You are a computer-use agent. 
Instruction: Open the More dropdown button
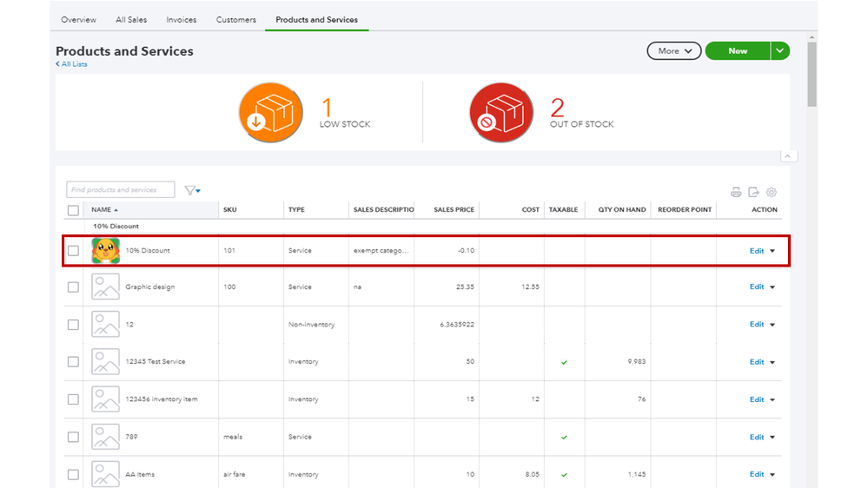(673, 51)
